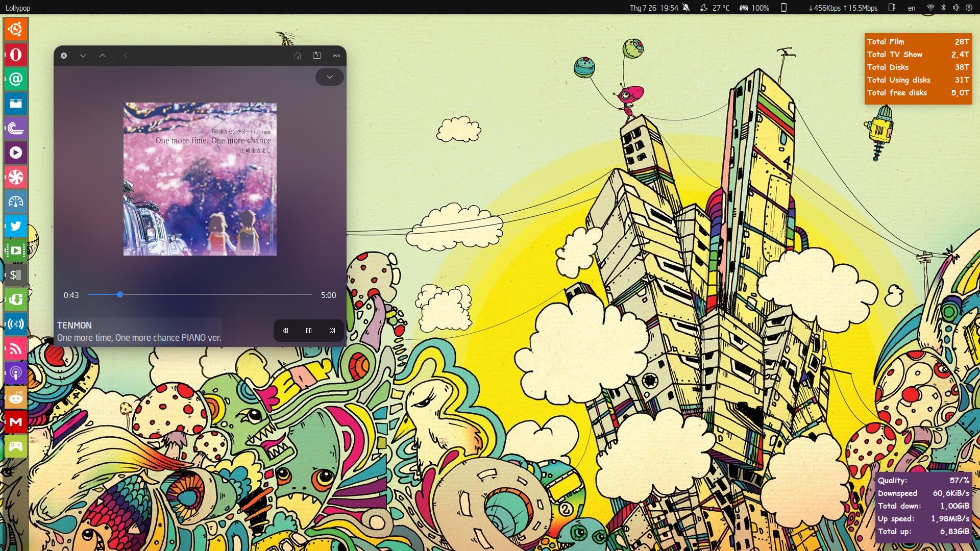Open the speedometer system monitor dock icon

pos(16,201)
